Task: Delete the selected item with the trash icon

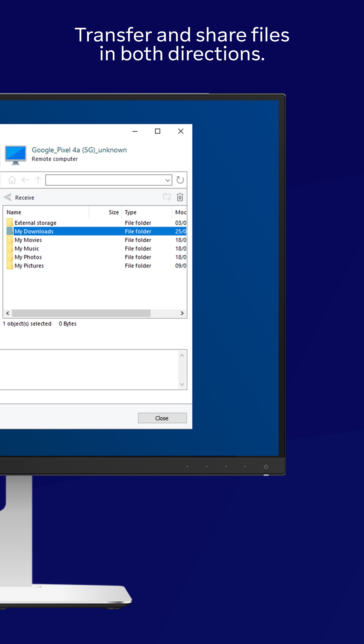Action: point(180,197)
